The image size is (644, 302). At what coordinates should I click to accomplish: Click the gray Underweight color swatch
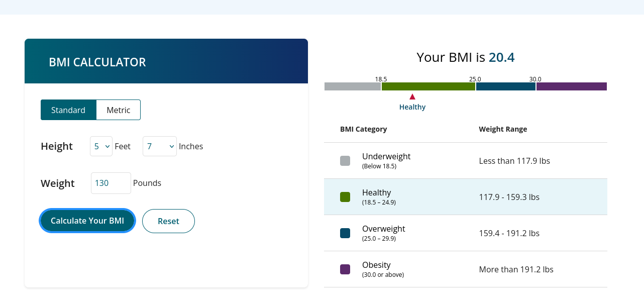(345, 161)
